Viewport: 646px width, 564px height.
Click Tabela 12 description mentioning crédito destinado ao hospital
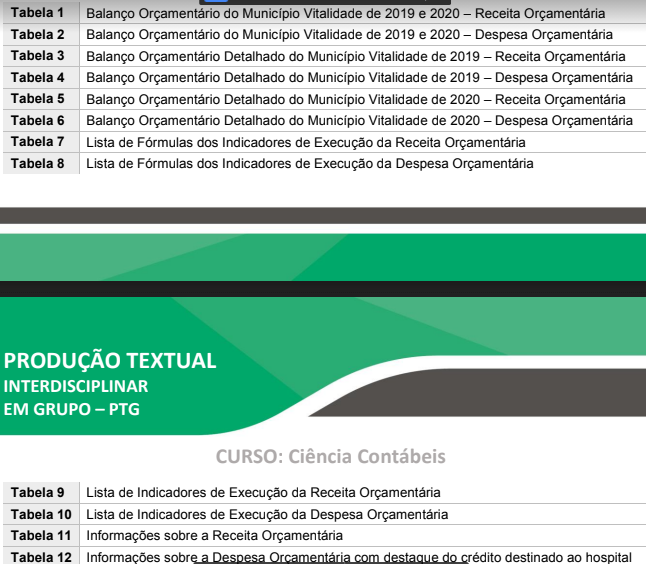coord(359,557)
